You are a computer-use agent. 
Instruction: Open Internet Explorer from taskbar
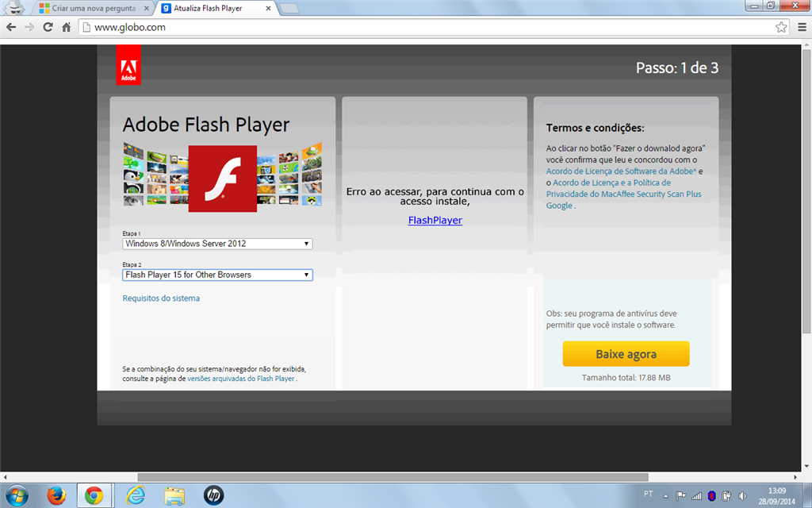135,495
